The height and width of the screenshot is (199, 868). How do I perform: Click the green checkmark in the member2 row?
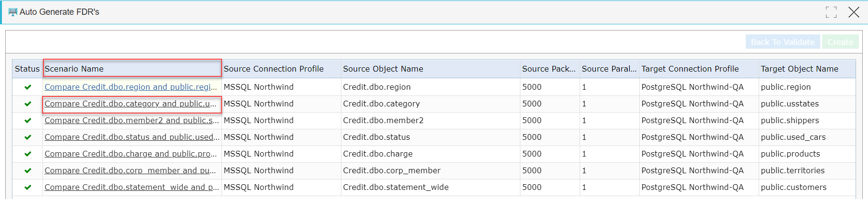[x=28, y=120]
